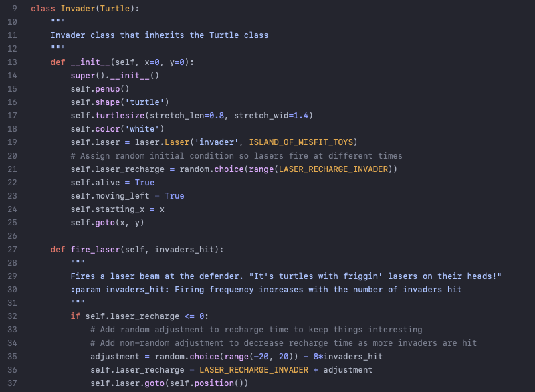Screen dimensions: 535x392
Task: Click the turtlesize method call
Action: [x=120, y=116]
